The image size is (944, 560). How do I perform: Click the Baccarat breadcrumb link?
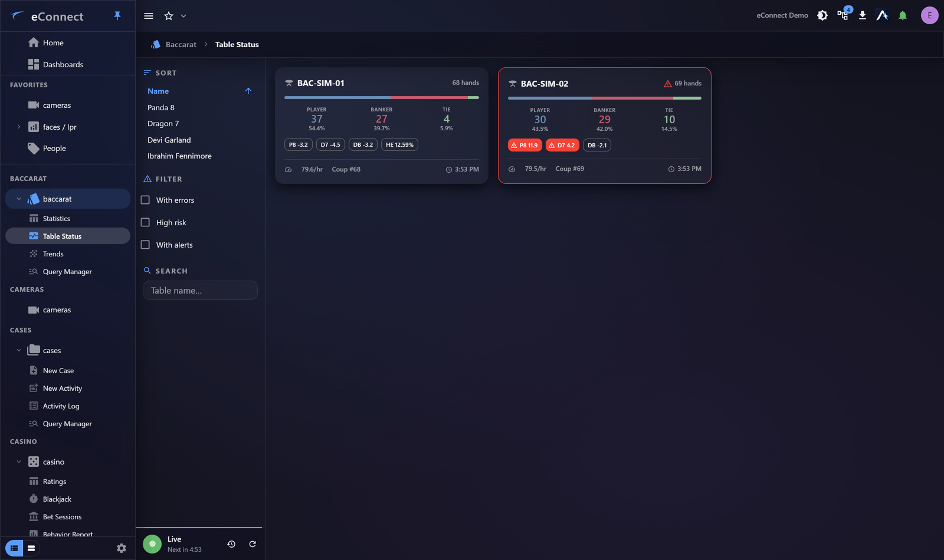[x=181, y=44]
